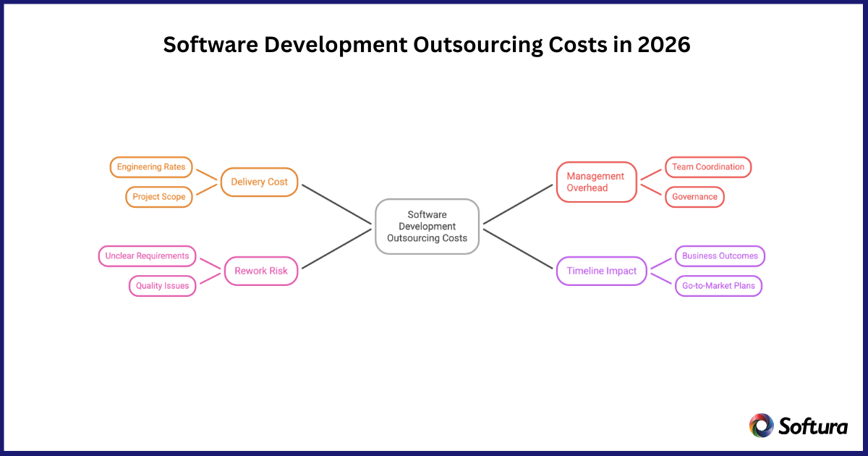Click the Business Outcomes label
The image size is (868, 456).
click(720, 256)
